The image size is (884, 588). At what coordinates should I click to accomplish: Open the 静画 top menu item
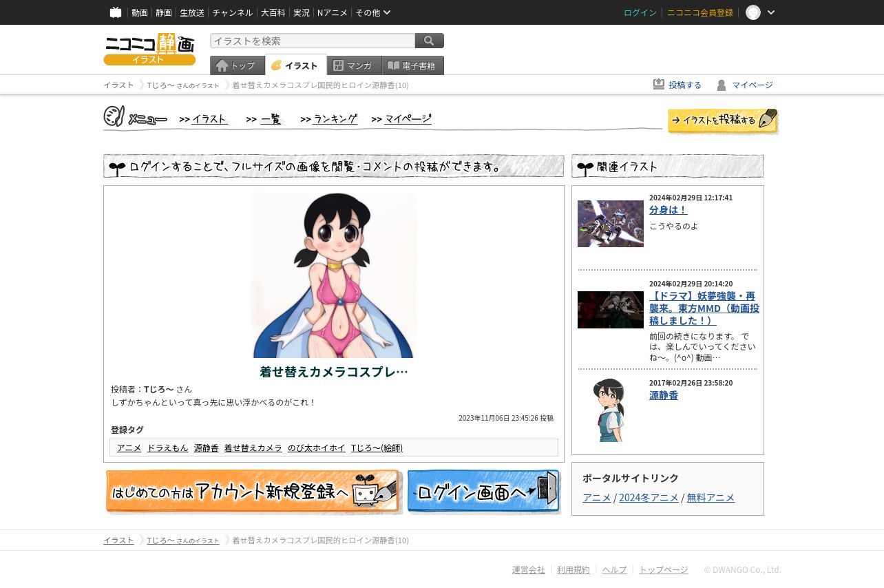coord(164,12)
